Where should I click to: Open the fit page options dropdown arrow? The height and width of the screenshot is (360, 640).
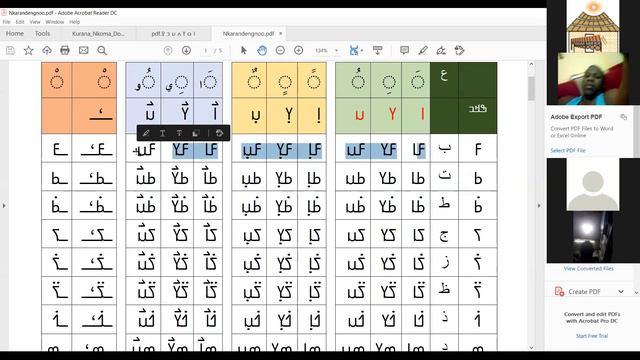coord(362,51)
